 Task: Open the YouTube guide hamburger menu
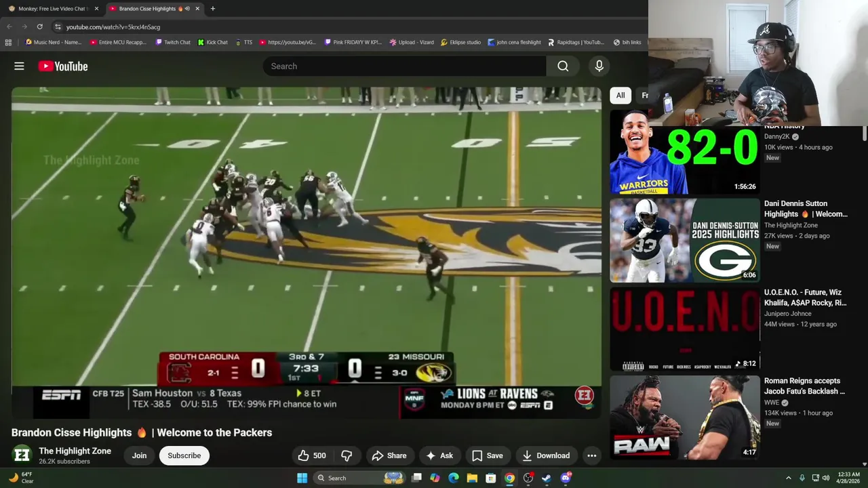click(x=19, y=66)
